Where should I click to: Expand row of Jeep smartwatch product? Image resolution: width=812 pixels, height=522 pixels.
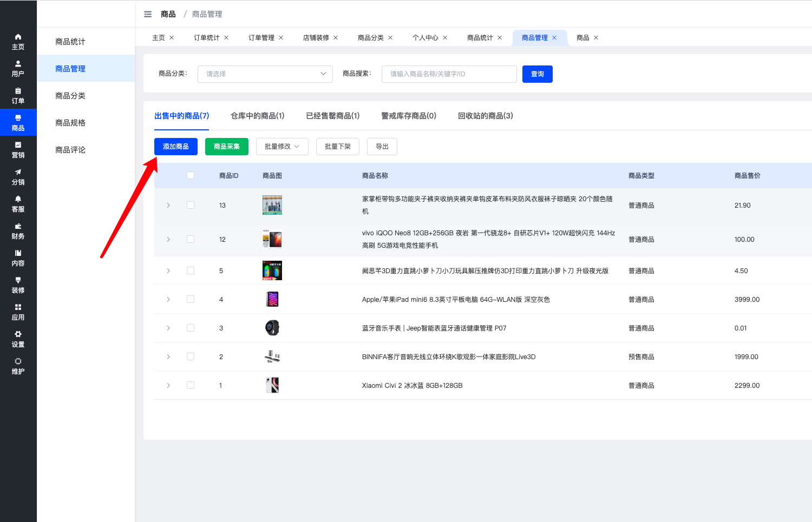pos(168,328)
